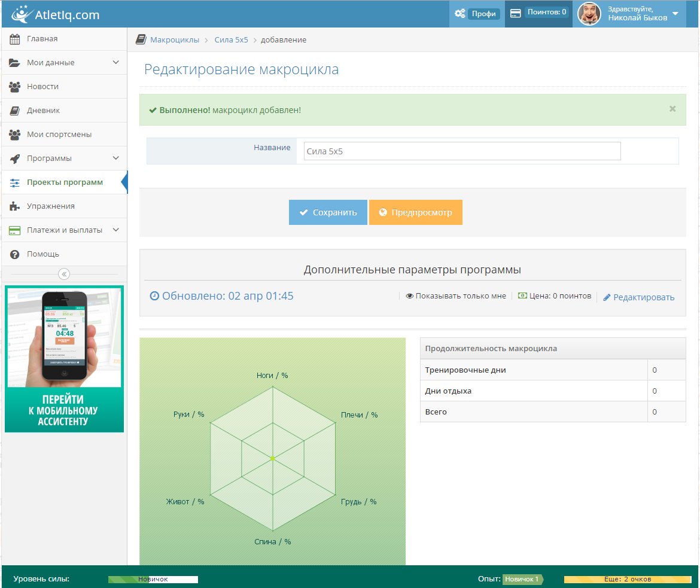Click the Поинтов: 0 indicator

pos(547,12)
